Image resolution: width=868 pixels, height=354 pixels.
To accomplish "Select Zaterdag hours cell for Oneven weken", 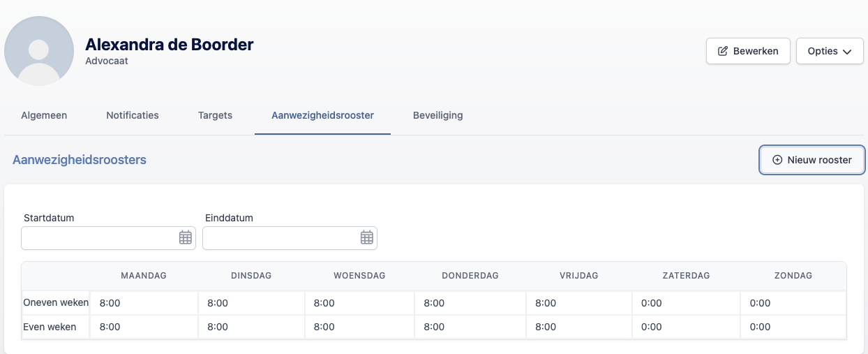I will click(686, 303).
